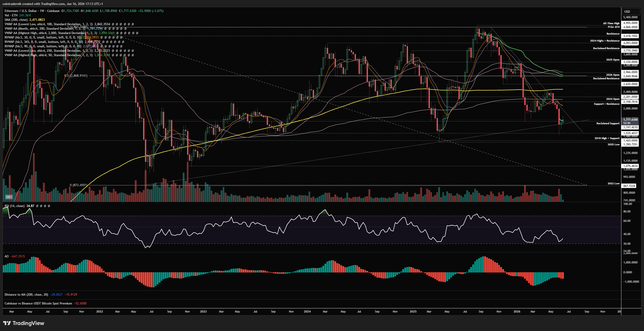Click the RSI (14, close) indicator label

(15, 206)
